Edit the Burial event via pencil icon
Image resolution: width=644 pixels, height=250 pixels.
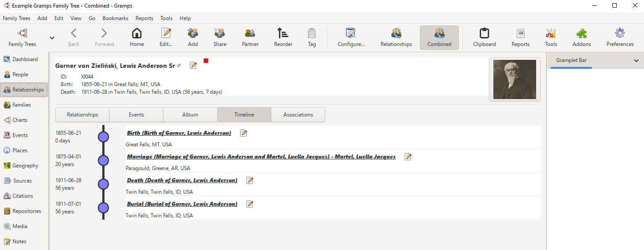(250, 204)
